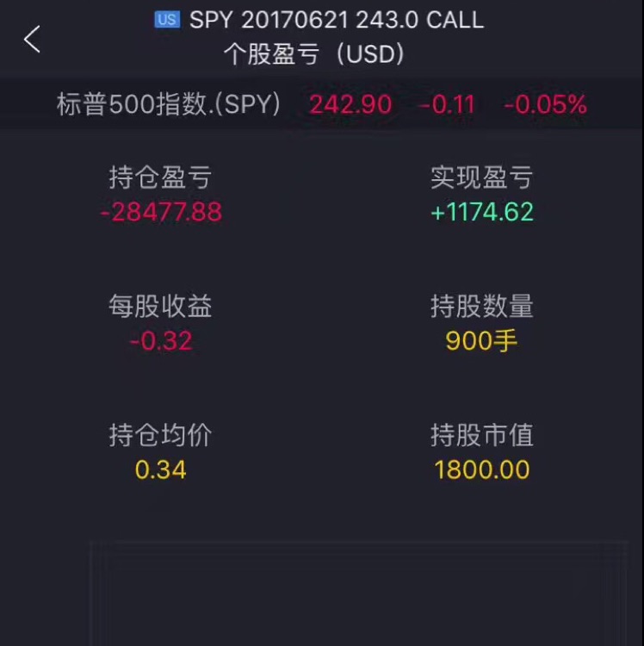Open the SPY 20170621 243.0 CALL title
The height and width of the screenshot is (646, 644).
[x=337, y=19]
